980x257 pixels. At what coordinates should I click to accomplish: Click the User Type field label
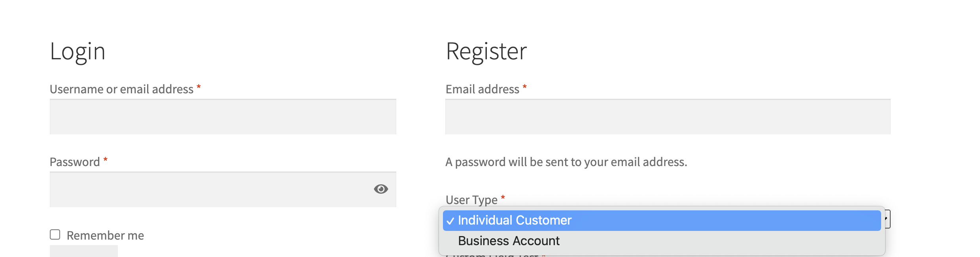point(471,200)
